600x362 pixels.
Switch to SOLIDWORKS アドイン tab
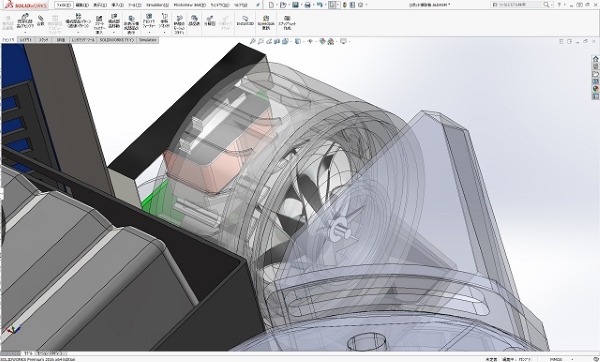click(x=117, y=40)
